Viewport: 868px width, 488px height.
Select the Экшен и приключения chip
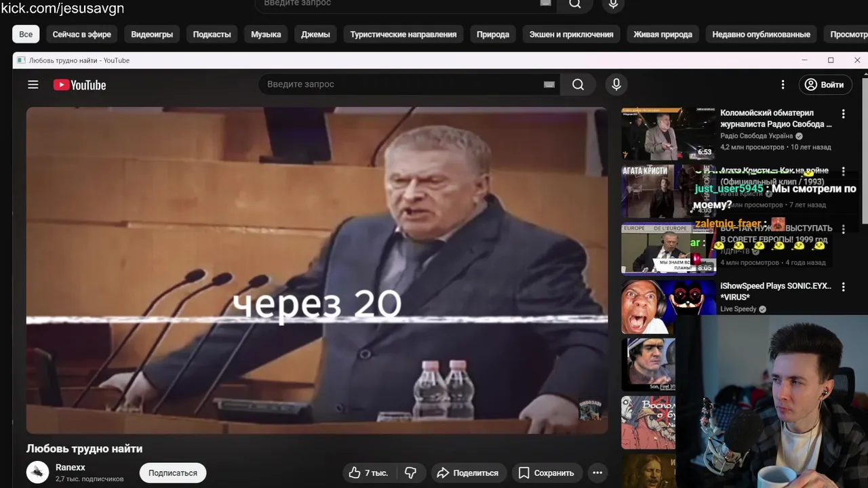572,34
